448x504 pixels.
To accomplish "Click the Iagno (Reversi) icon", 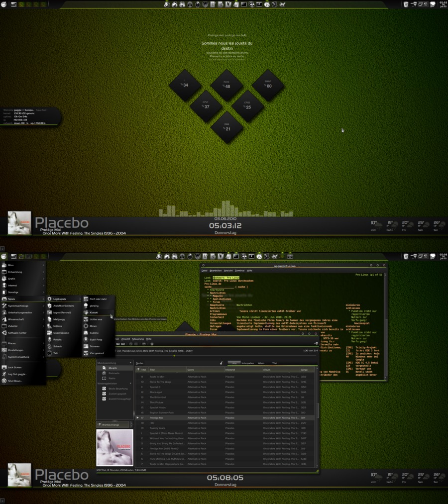I will (x=49, y=312).
